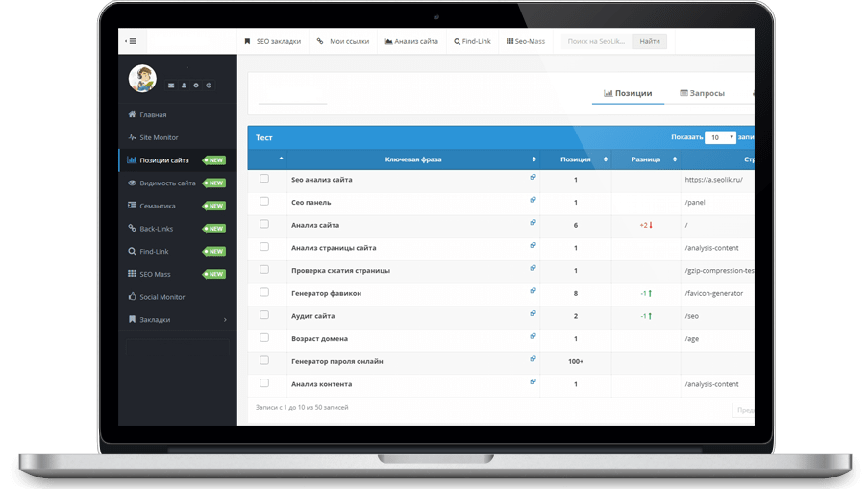Click the Social Monitor thumbs-up icon
868x489 pixels.
[x=132, y=296]
